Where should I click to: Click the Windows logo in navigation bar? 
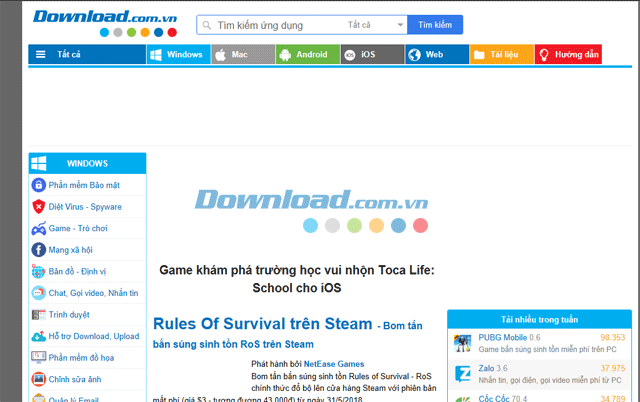(156, 55)
